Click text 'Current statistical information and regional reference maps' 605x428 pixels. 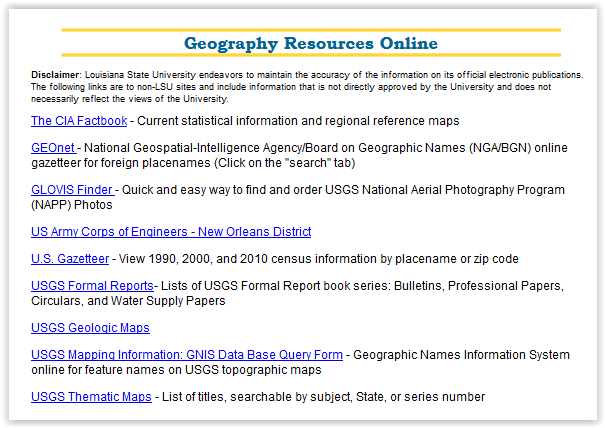click(298, 121)
